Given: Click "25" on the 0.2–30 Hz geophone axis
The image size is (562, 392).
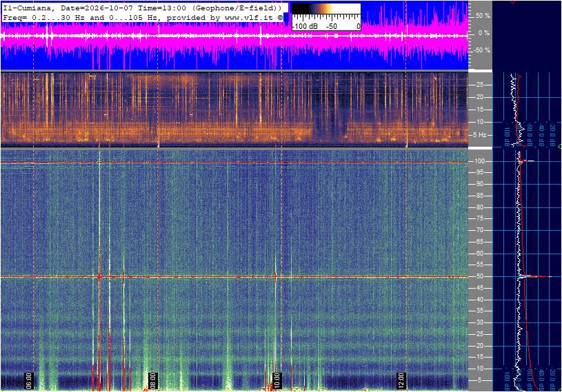Looking at the screenshot, I should 479,85.
